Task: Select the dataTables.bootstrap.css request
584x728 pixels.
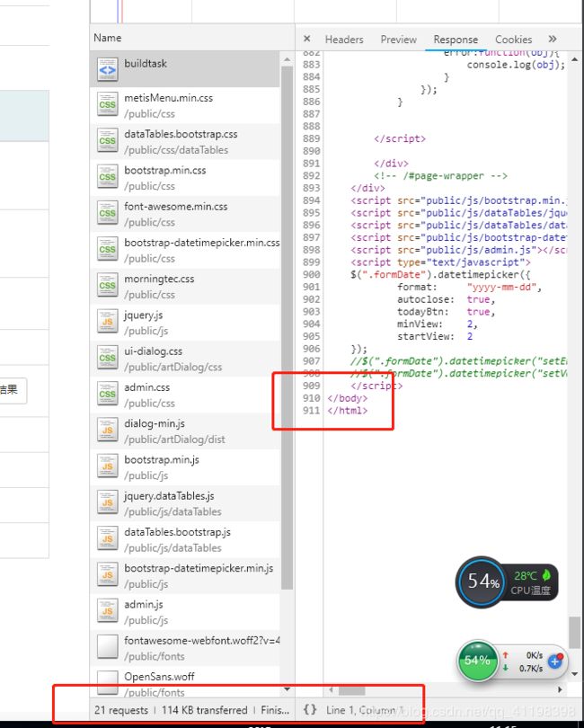Action: [185, 142]
